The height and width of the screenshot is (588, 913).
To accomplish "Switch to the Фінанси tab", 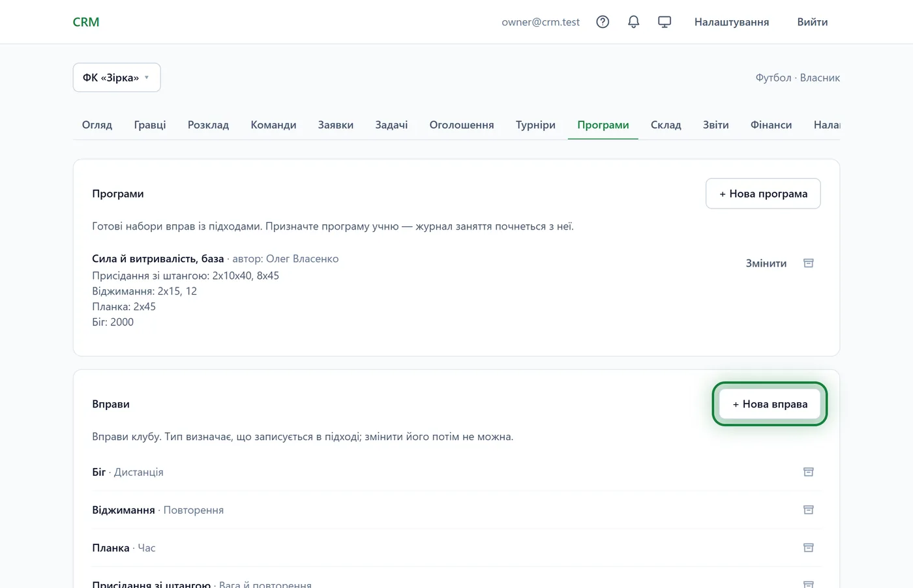I will (771, 125).
